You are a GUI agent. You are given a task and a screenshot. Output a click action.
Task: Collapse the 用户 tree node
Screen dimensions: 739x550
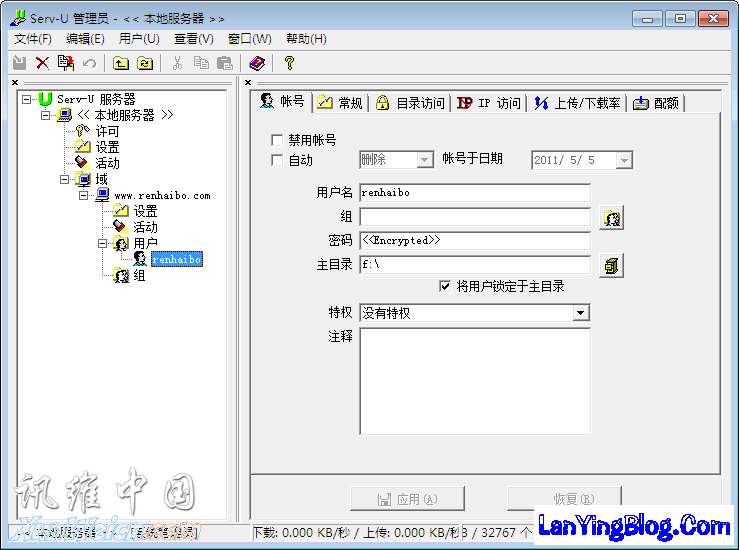click(102, 243)
